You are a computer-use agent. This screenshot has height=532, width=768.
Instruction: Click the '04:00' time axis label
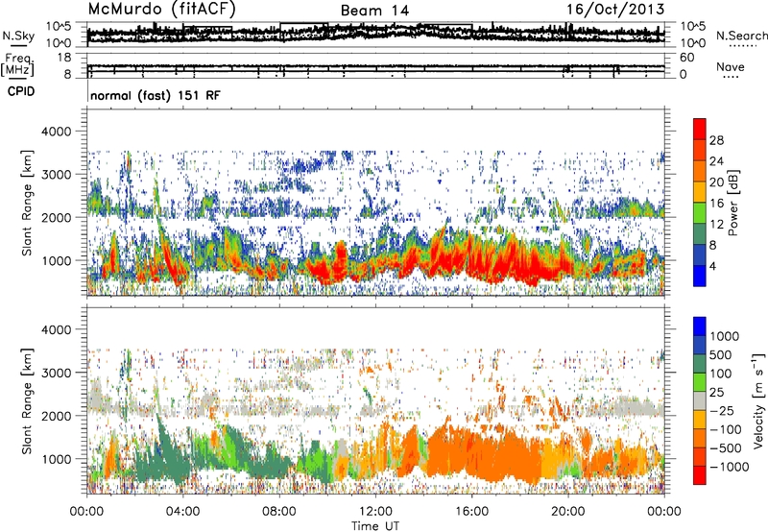click(x=182, y=512)
